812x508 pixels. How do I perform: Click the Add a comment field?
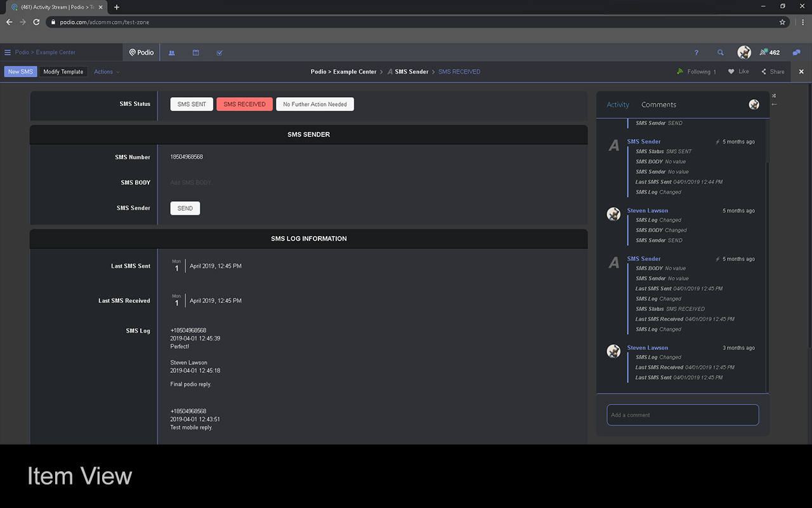tap(683, 415)
